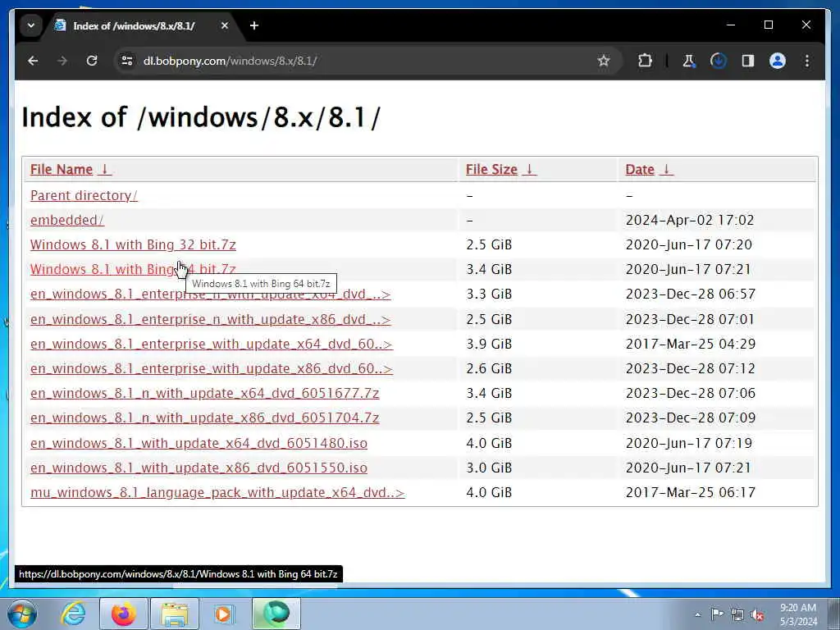Open Windows Explorer from taskbar
The height and width of the screenshot is (630, 840).
pos(175,614)
